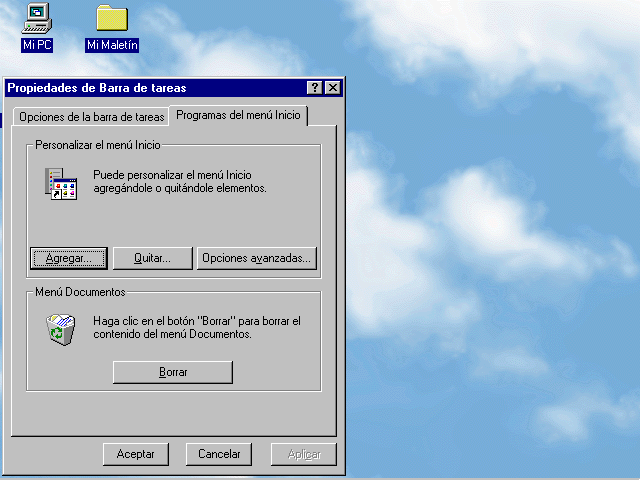The image size is (640, 480).
Task: Select Programas del menú Inicio tab
Action: pyautogui.click(x=238, y=115)
